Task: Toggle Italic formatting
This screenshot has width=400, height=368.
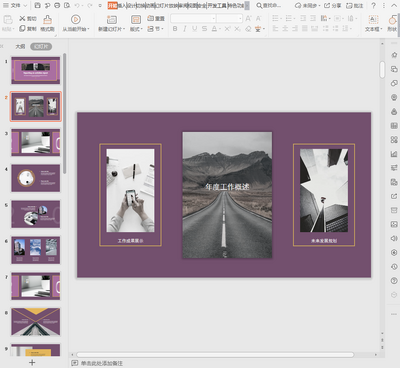Action: [x=185, y=29]
